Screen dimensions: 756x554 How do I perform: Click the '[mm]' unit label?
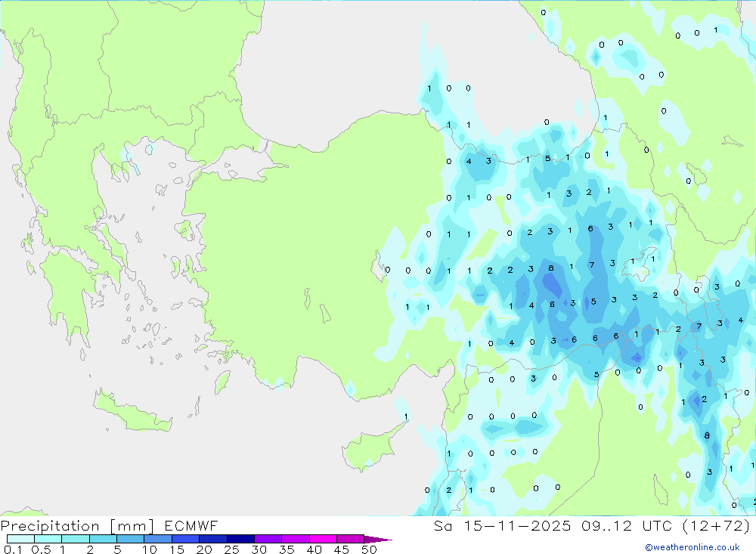(132, 526)
